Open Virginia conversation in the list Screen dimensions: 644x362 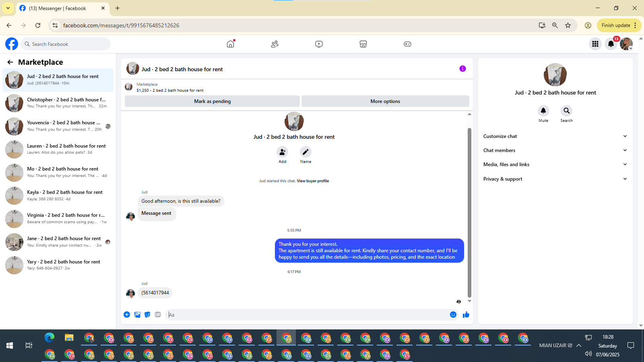click(x=58, y=219)
